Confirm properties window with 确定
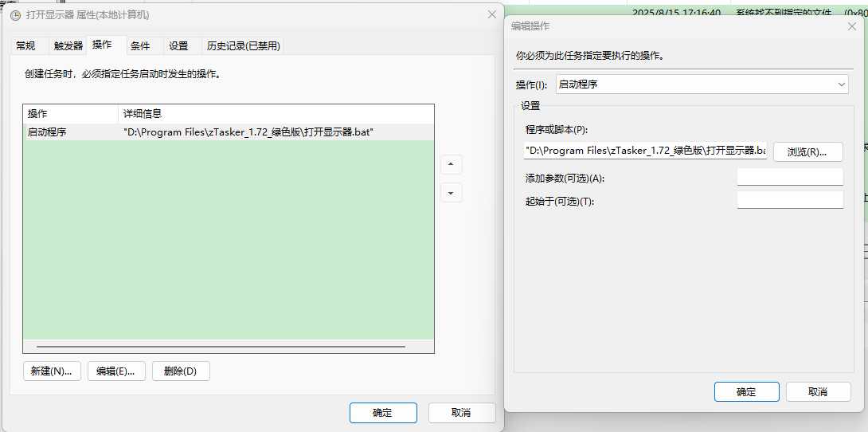868x432 pixels. pos(383,413)
